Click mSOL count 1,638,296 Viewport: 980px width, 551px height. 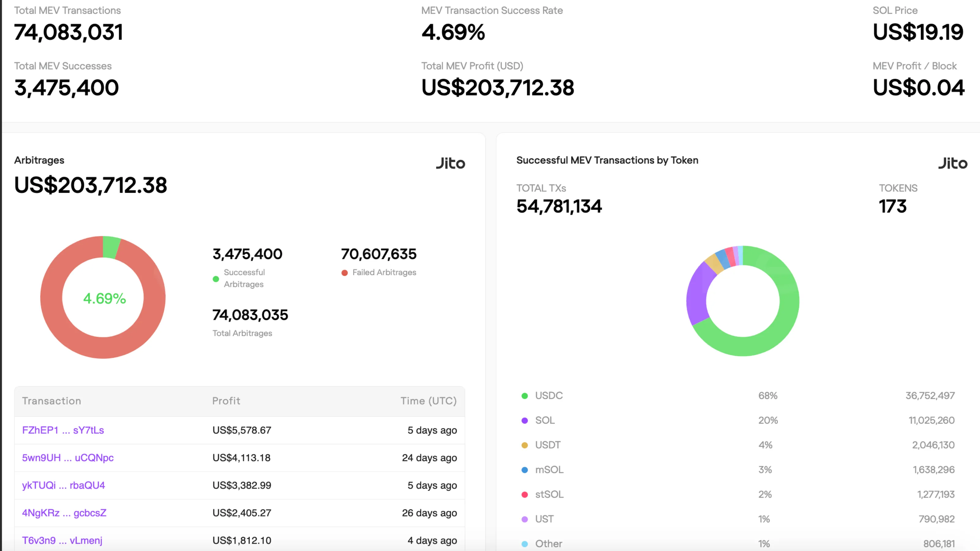click(934, 470)
